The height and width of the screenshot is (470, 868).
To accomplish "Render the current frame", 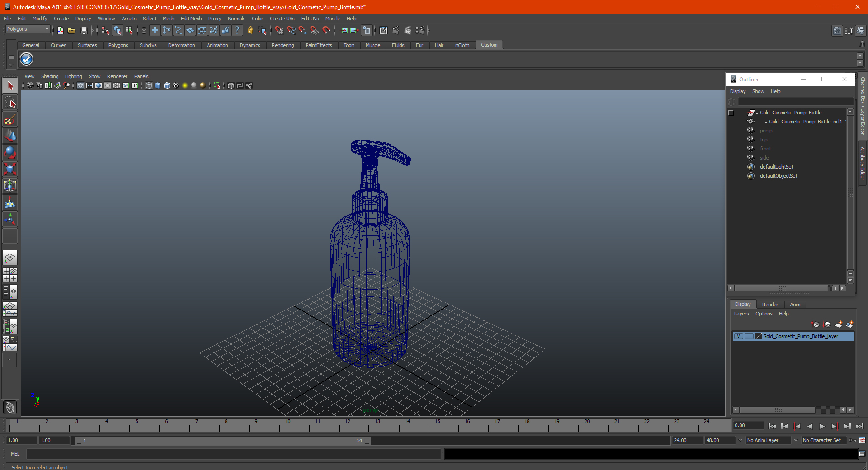I will [396, 30].
